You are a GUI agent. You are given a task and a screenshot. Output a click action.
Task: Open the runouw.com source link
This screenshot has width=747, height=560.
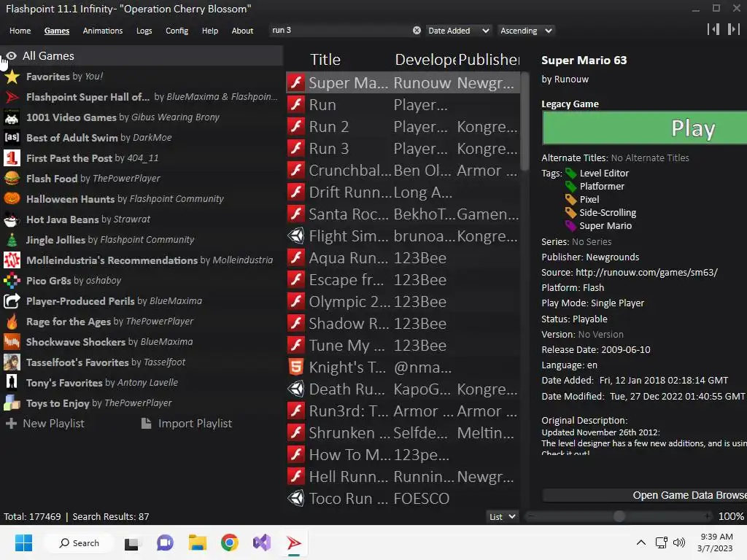[646, 273]
